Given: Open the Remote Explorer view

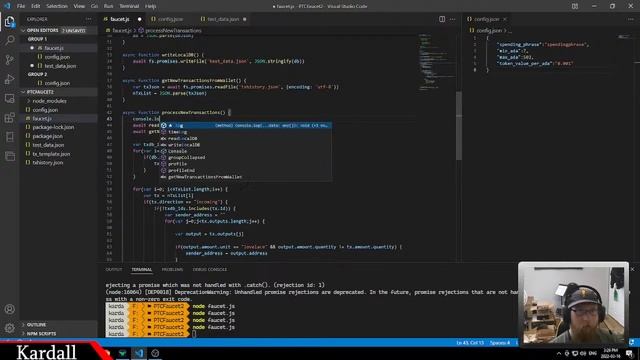Looking at the screenshot, I should click(x=9, y=98).
